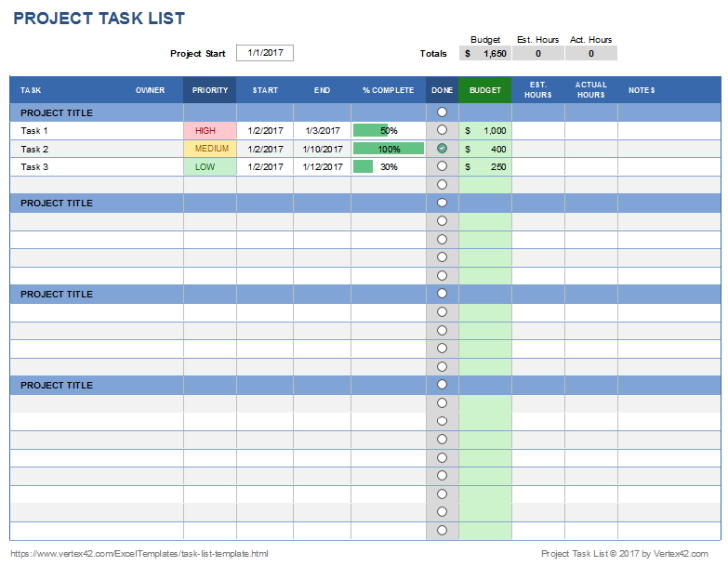Viewport: 728px width, 566px height.
Task: Select the 100% complete bar for Task 2
Action: tap(388, 149)
